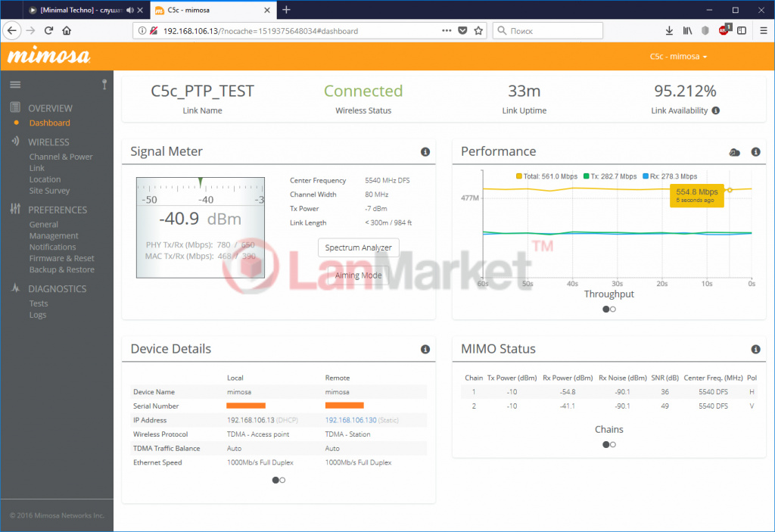Image resolution: width=775 pixels, height=532 pixels.
Task: Collapse the sidebar with the hamburger icon
Action: (x=15, y=84)
